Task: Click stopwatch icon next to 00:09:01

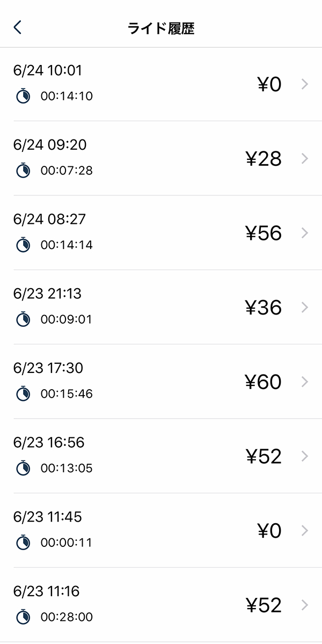Action: pyautogui.click(x=23, y=319)
